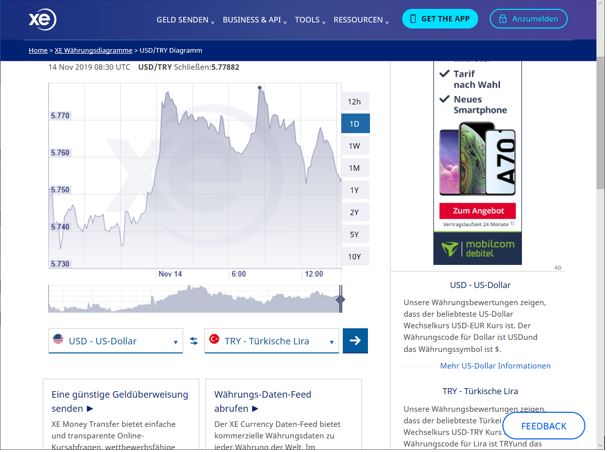Select the 1D chart range
607x452 pixels.
355,124
